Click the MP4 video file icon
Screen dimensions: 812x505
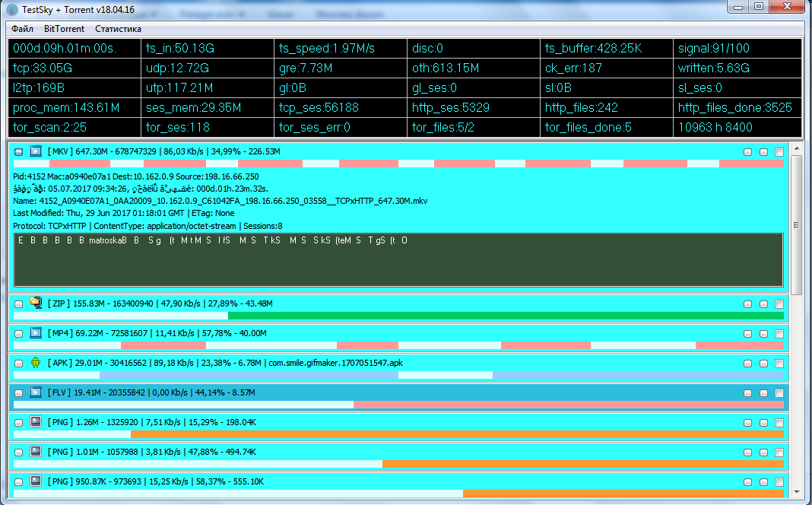(36, 333)
